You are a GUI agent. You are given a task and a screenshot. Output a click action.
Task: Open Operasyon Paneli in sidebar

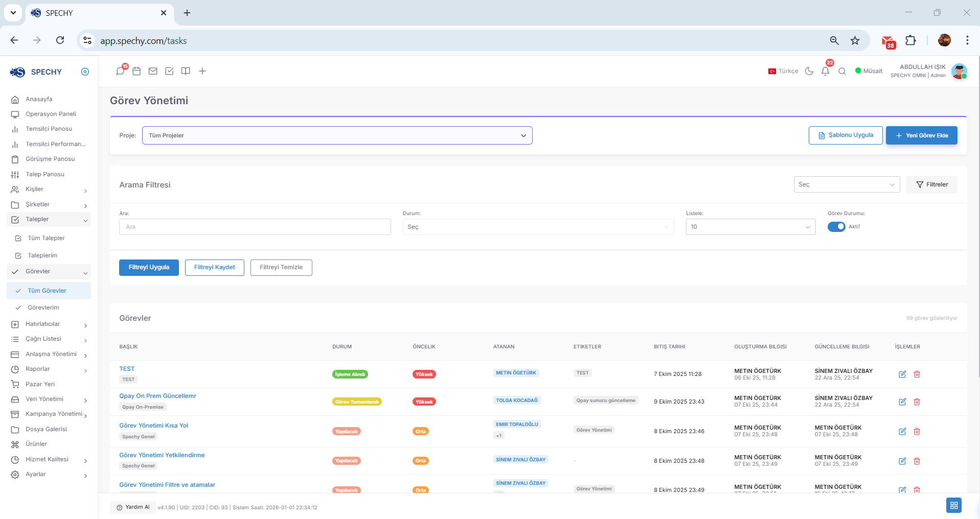51,114
